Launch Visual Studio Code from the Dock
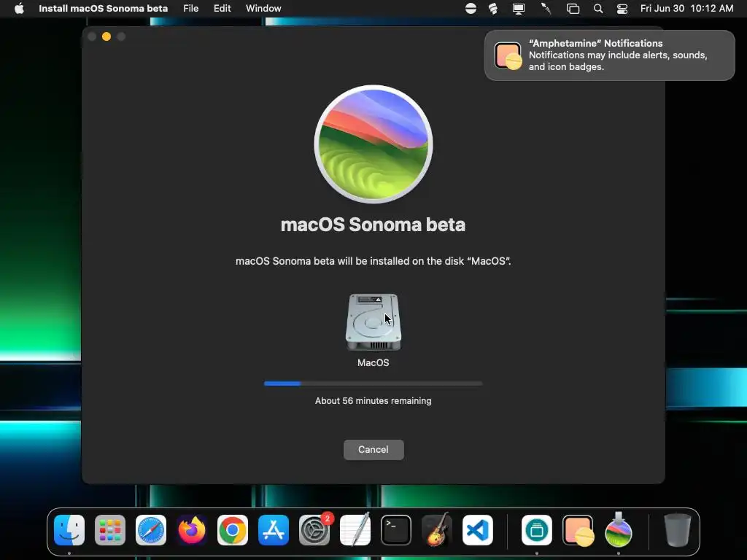Screen dimensions: 747x560 pyautogui.click(x=478, y=530)
